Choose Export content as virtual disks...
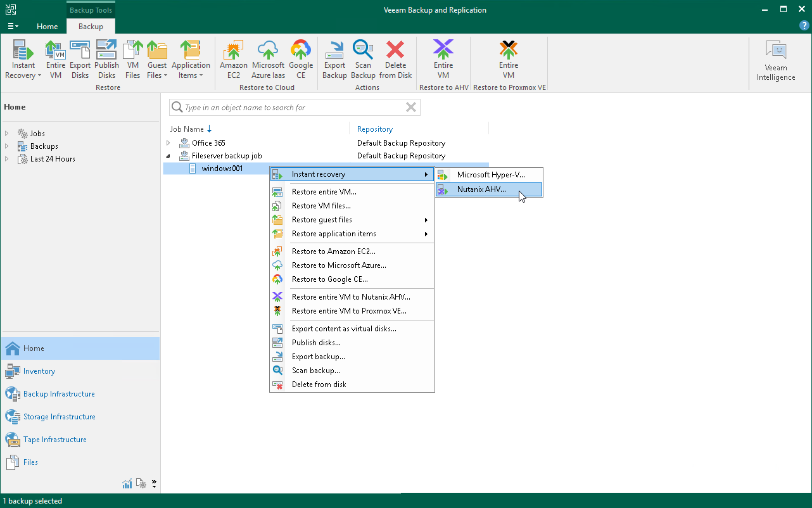Image resolution: width=812 pixels, height=508 pixels. coord(352,329)
